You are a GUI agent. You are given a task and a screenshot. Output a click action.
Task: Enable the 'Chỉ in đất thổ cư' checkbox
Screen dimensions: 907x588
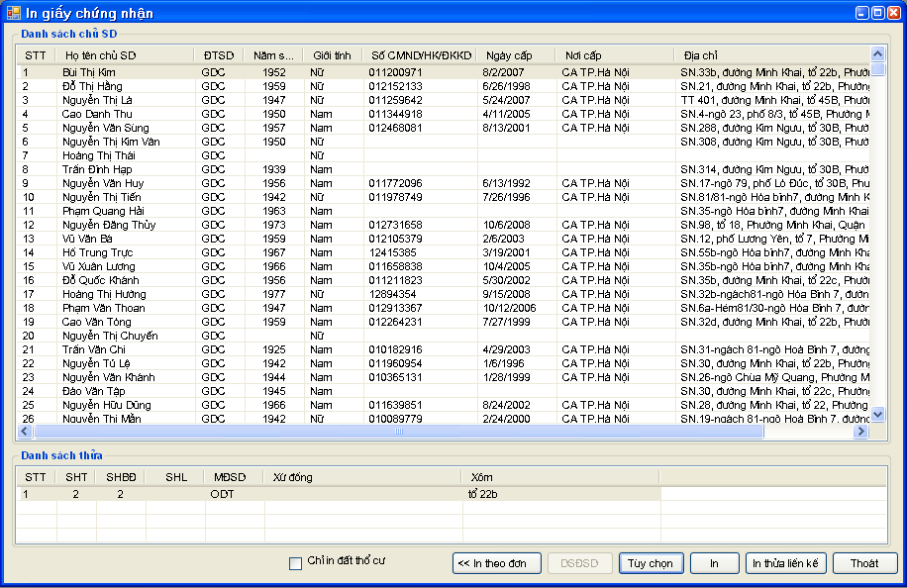point(295,563)
